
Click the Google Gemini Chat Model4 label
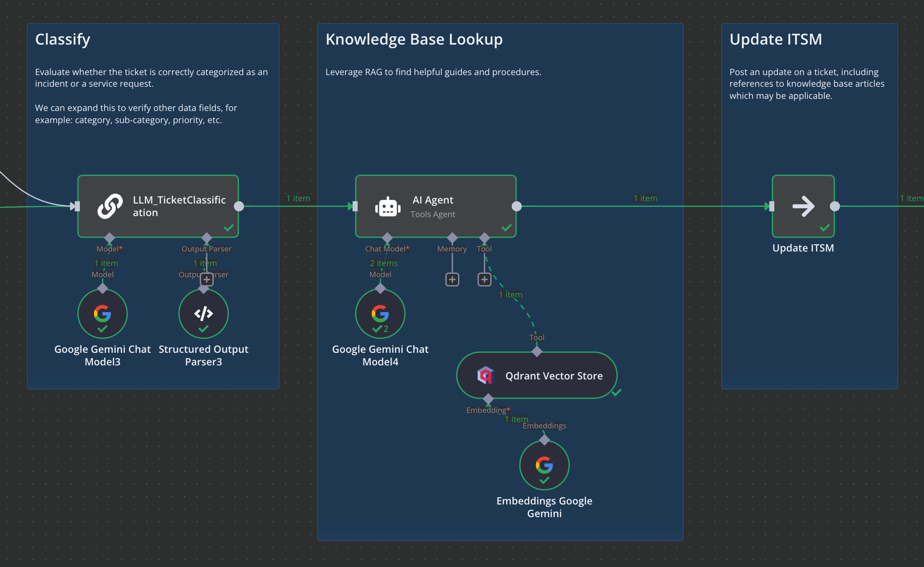380,356
